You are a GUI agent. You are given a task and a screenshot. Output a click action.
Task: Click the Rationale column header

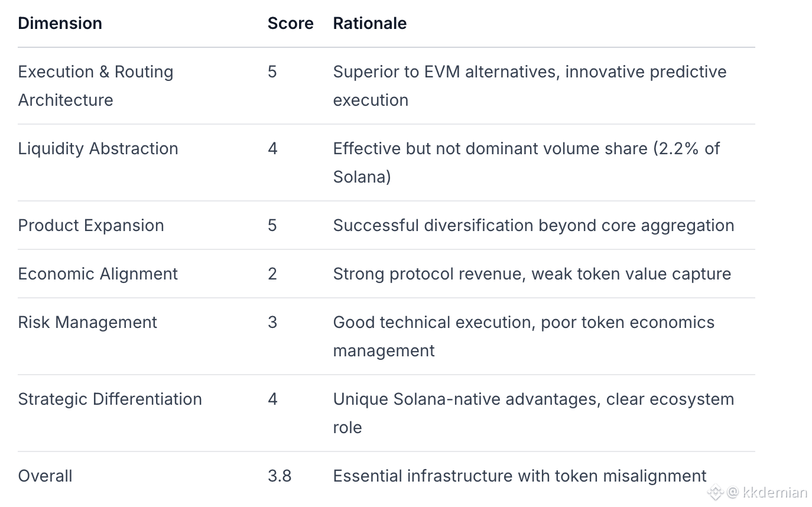pos(369,23)
